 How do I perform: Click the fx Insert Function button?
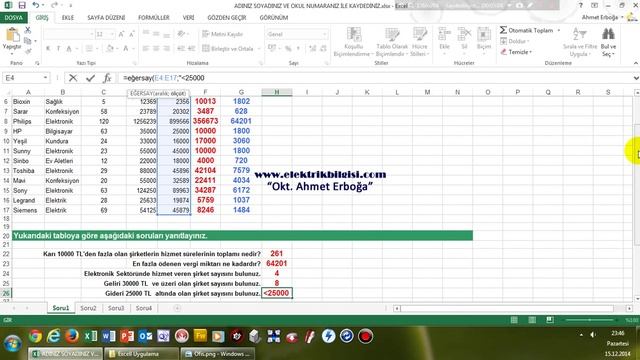point(107,78)
